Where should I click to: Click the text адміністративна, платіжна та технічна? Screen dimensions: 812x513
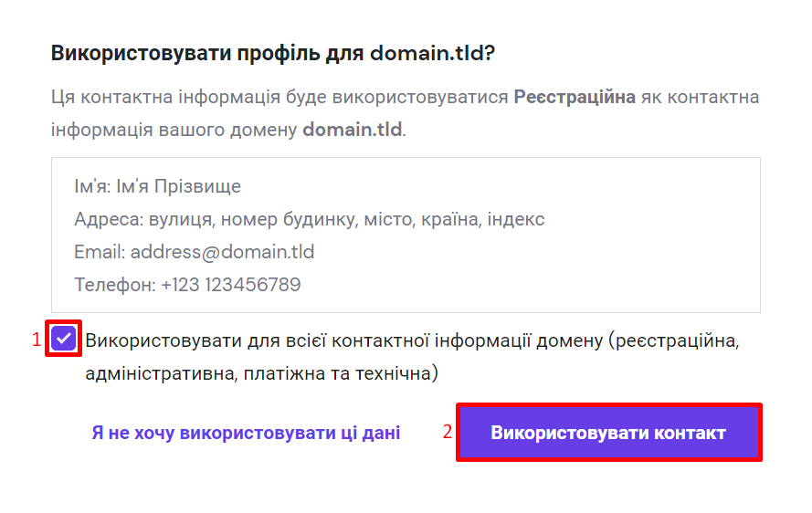pyautogui.click(x=261, y=373)
